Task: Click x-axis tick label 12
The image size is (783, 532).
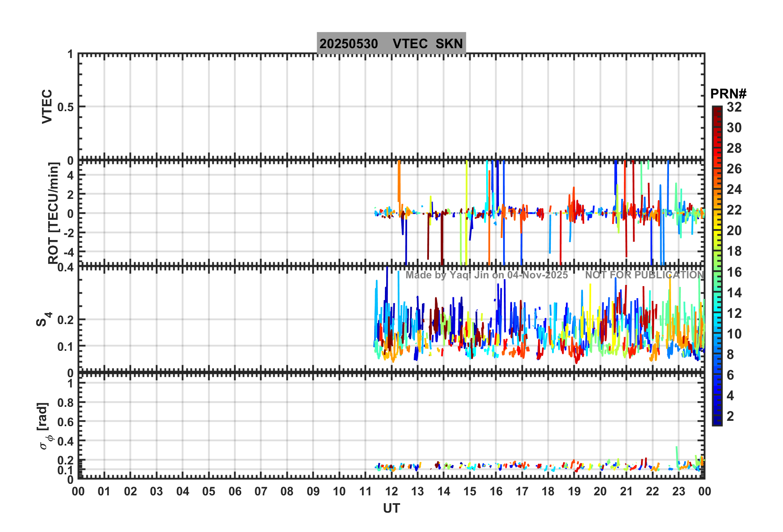Action: pyautogui.click(x=391, y=491)
